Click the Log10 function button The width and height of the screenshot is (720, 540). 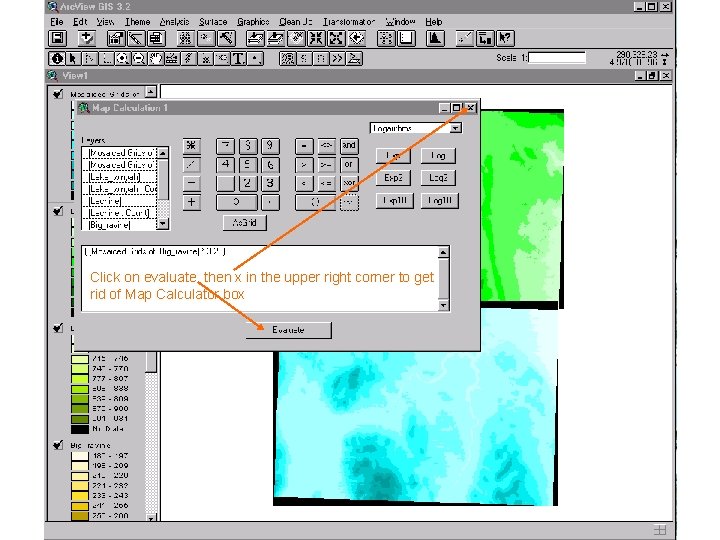click(x=439, y=201)
